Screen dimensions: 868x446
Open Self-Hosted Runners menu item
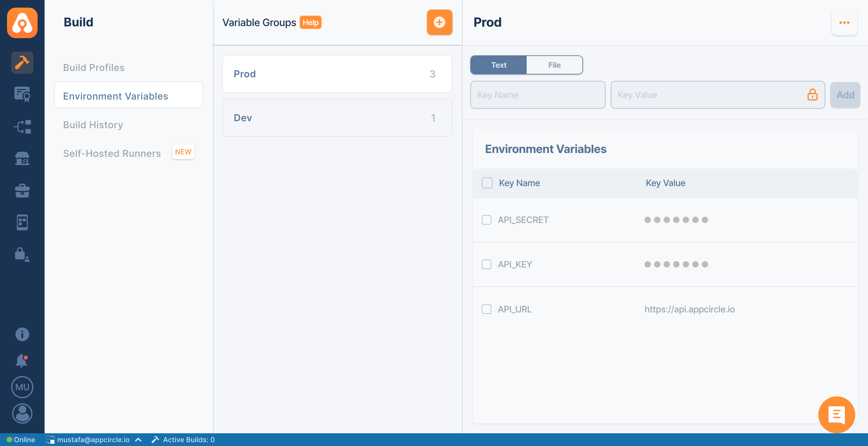coord(112,153)
